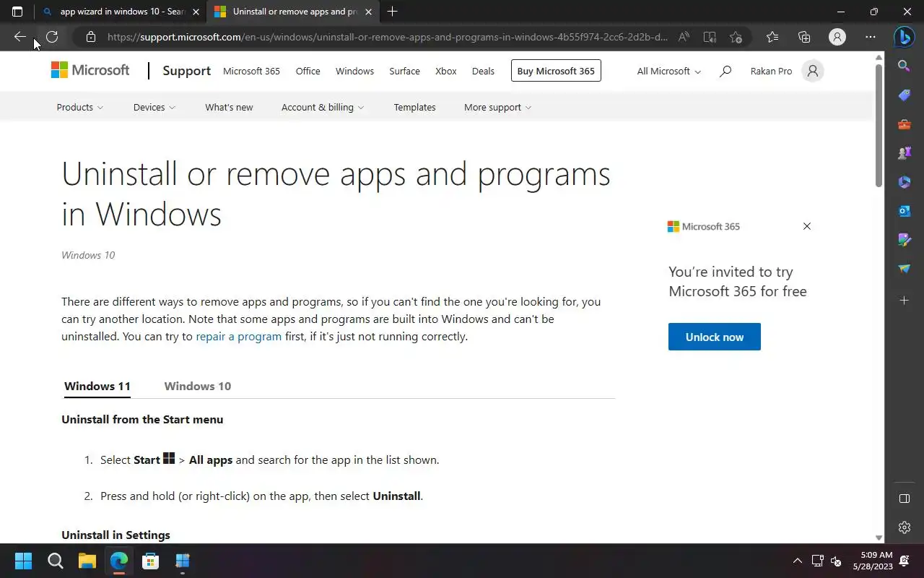Go to Microsoft 365 nav link

[251, 71]
